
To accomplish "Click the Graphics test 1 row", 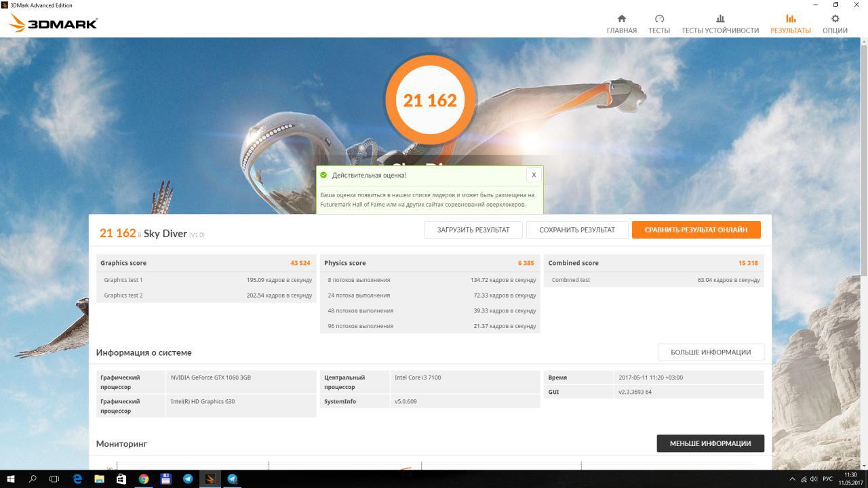I will pos(206,280).
